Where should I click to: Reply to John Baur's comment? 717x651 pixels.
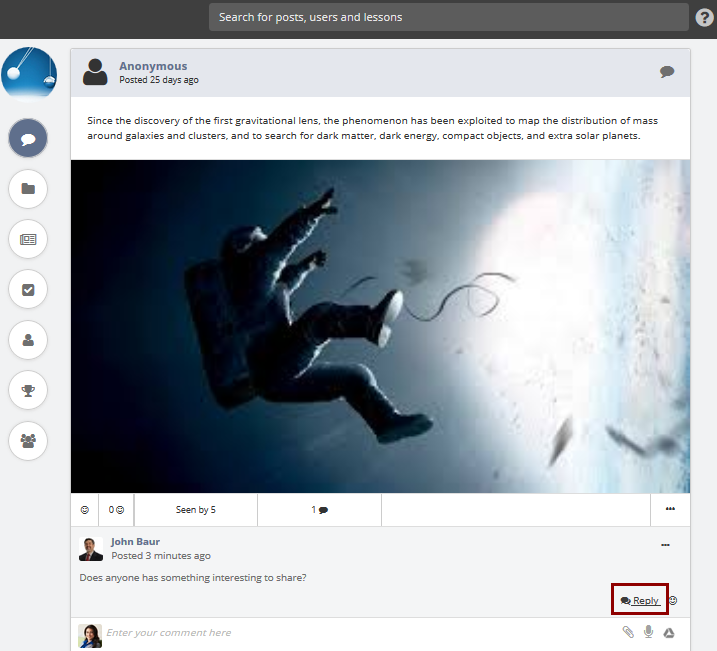[640, 600]
